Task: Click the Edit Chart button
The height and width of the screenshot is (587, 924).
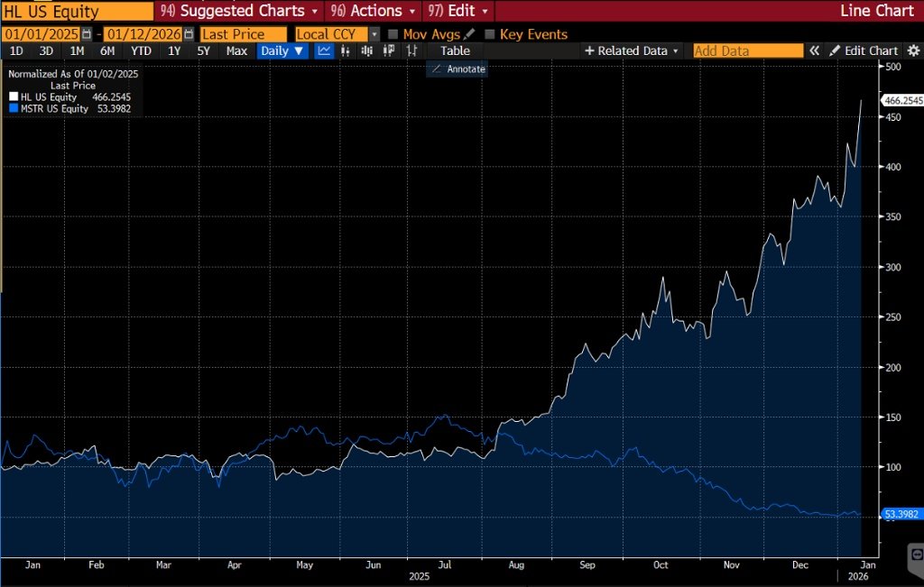Action: 864,50
